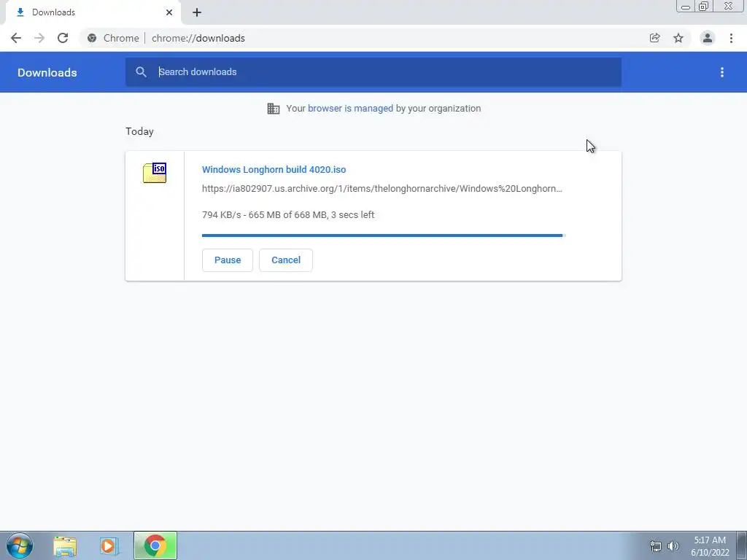
Task: Launch Windows Media Player from taskbar
Action: [x=109, y=545]
